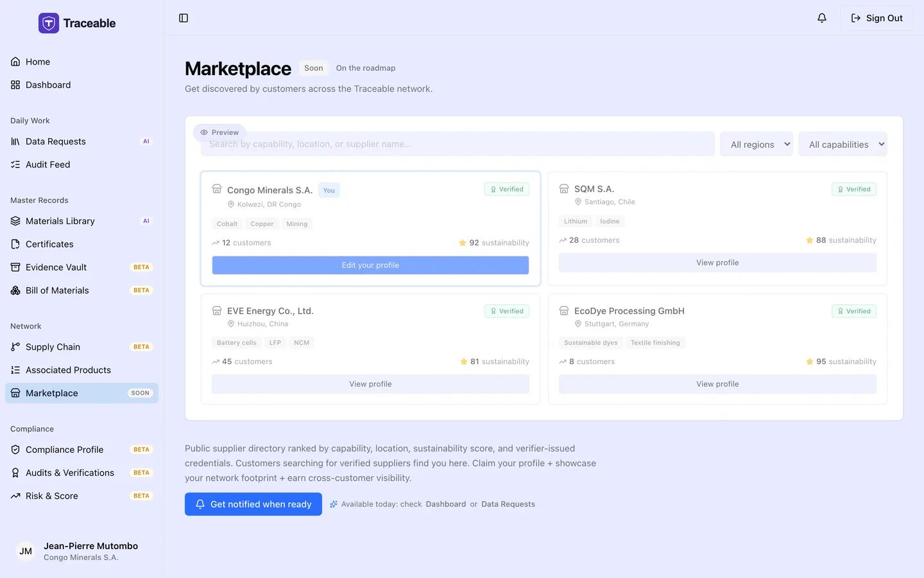Click the Bill of Materials boxes icon
The height and width of the screenshot is (578, 924).
15,290
